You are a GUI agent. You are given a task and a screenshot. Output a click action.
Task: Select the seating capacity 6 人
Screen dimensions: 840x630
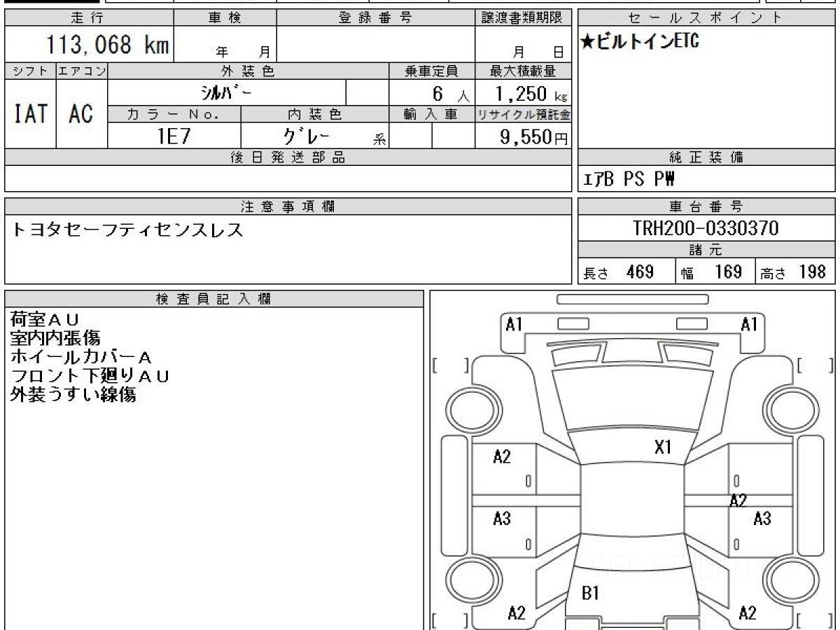coord(451,93)
